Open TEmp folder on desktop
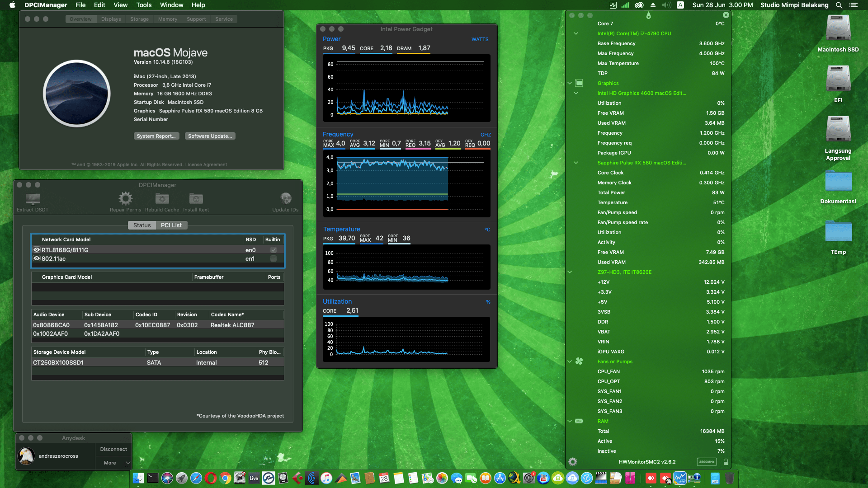 (x=838, y=232)
